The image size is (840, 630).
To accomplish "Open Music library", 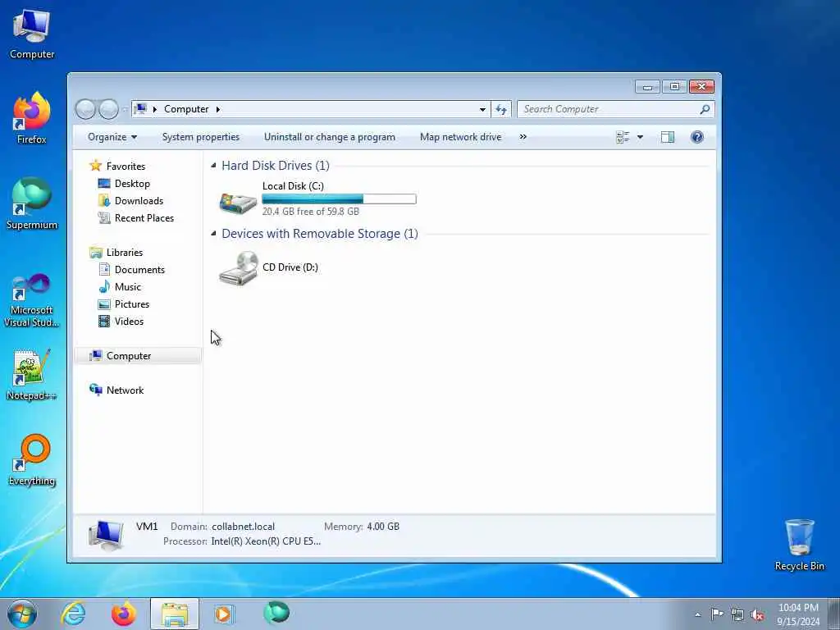I will [x=127, y=287].
